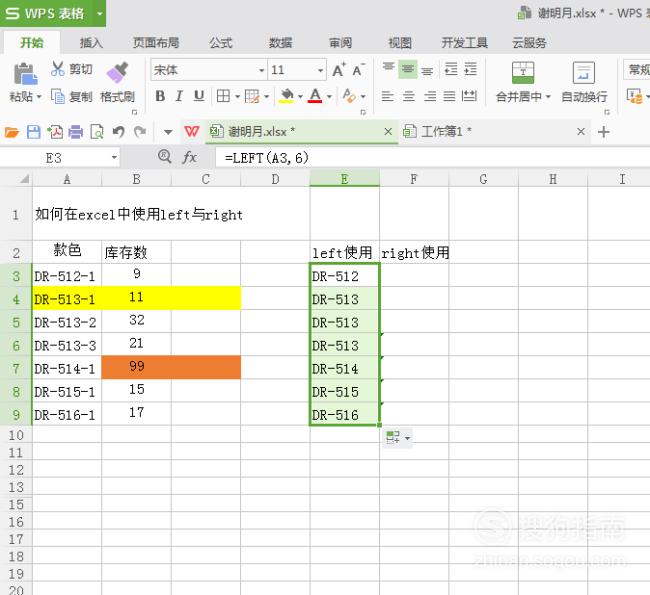Switch to the 插入 (Insert) ribbon tab
650x595 pixels.
click(x=91, y=43)
